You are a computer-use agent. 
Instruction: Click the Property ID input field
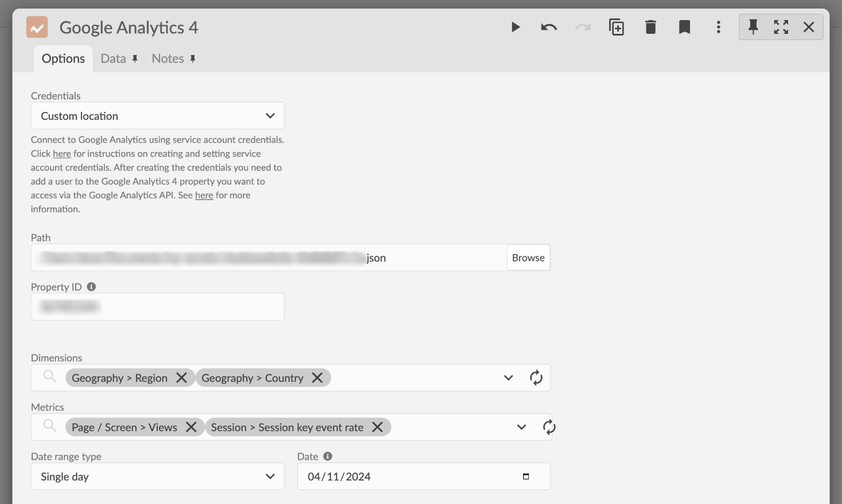click(x=158, y=307)
